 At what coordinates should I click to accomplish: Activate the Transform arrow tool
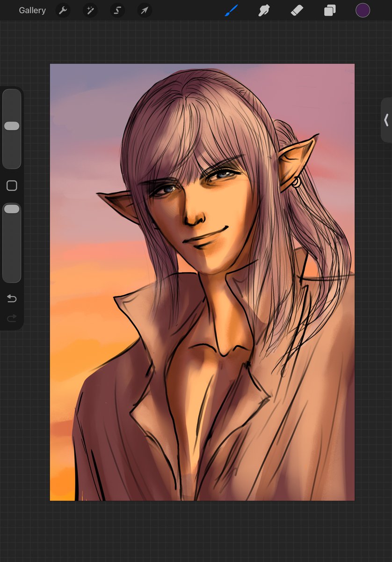click(145, 10)
